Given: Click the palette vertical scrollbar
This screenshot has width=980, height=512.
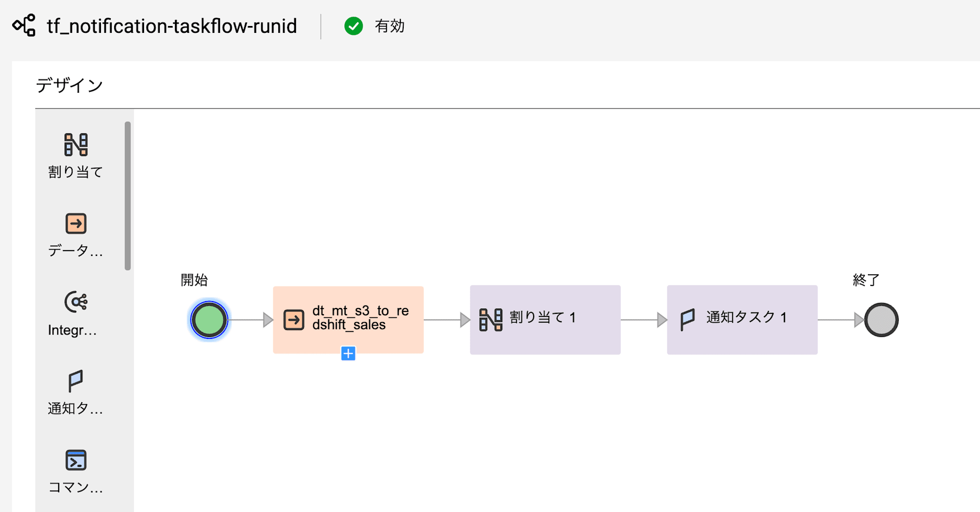Looking at the screenshot, I should click(128, 196).
